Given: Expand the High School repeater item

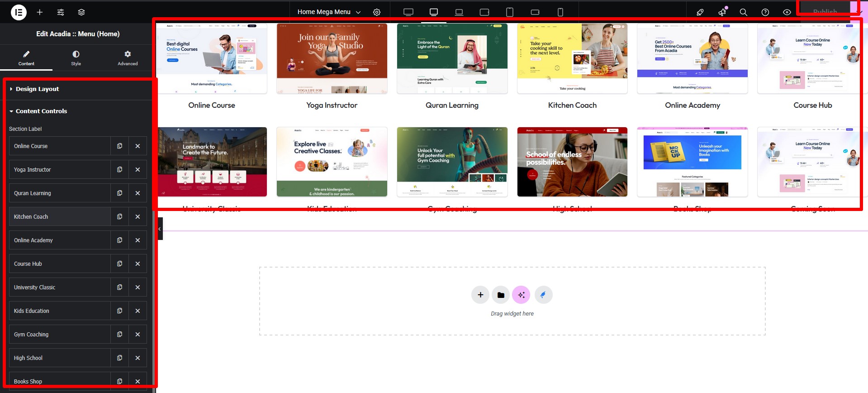Looking at the screenshot, I should tap(60, 358).
